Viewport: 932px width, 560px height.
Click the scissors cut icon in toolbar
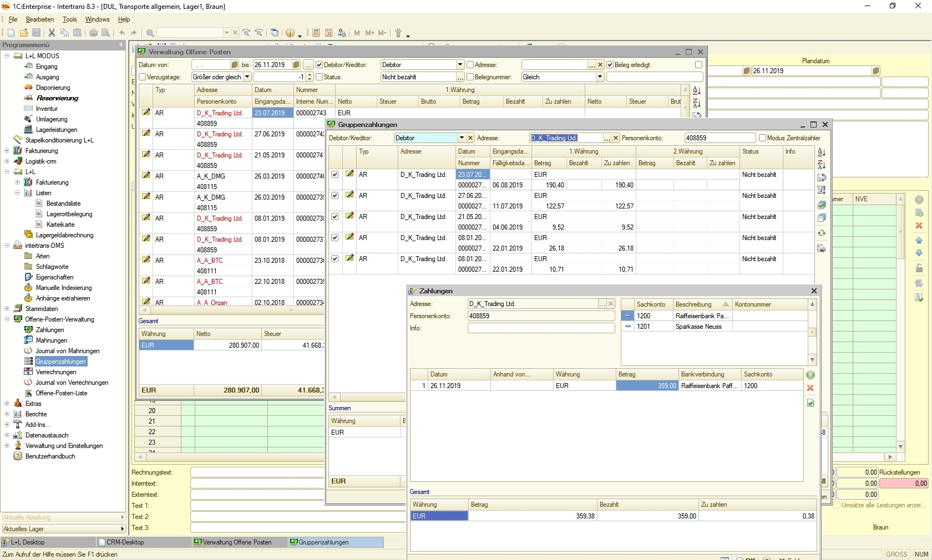(x=52, y=33)
